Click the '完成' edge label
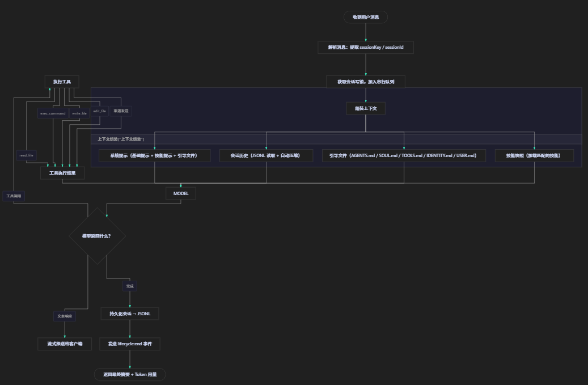The height and width of the screenshot is (385, 588). point(130,286)
